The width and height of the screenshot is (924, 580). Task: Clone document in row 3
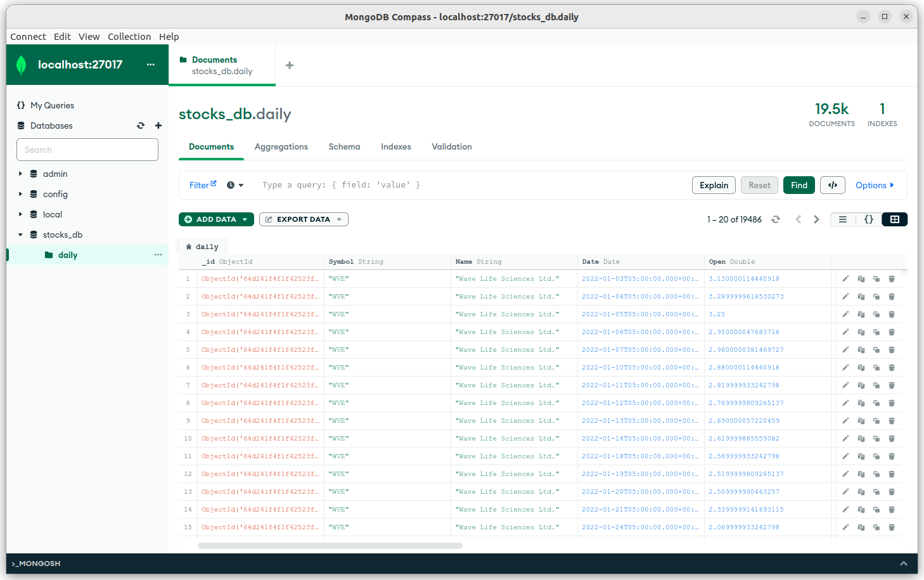coord(876,314)
